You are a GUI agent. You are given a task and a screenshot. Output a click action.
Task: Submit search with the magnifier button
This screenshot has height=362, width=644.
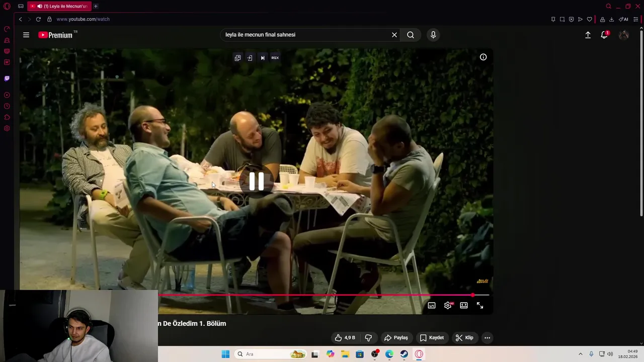pyautogui.click(x=411, y=35)
